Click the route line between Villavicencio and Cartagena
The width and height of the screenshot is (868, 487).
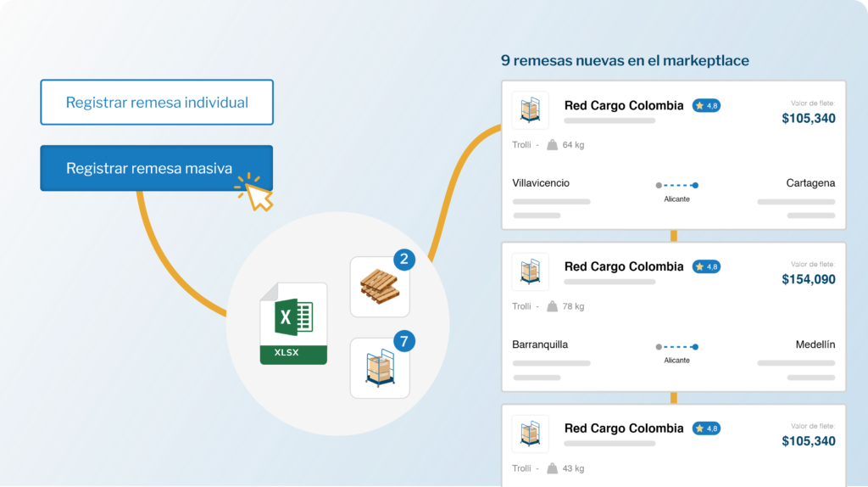click(x=676, y=184)
